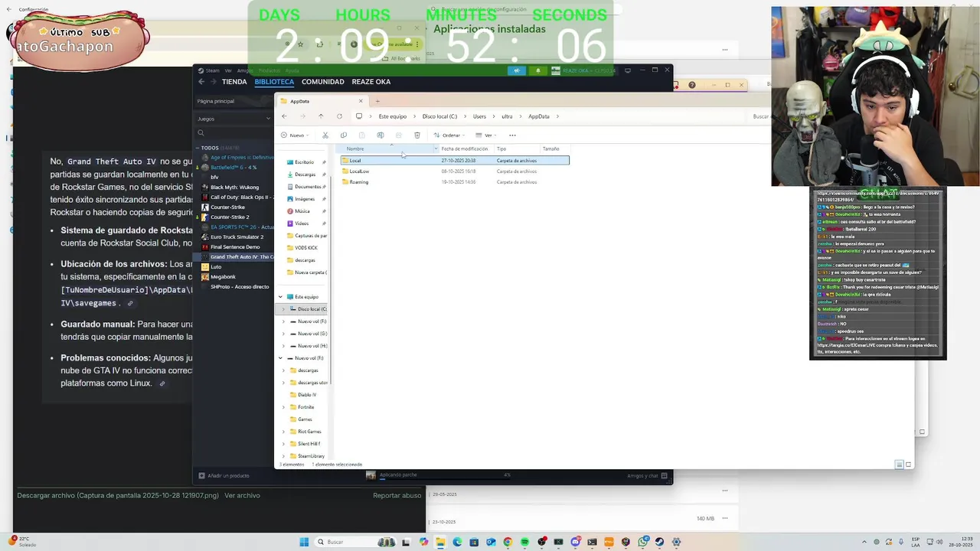The image size is (980, 551).
Task: Open Google Chrome from the taskbar
Action: pyautogui.click(x=508, y=542)
